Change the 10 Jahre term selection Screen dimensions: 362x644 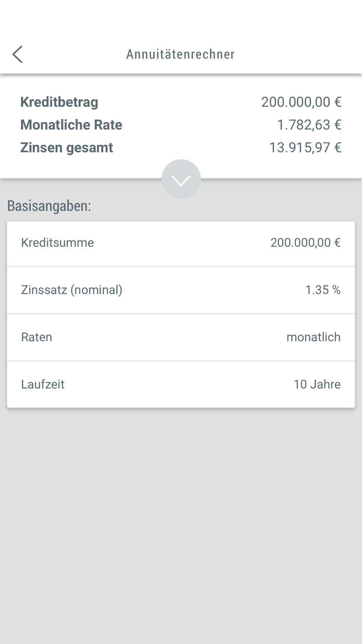click(317, 384)
